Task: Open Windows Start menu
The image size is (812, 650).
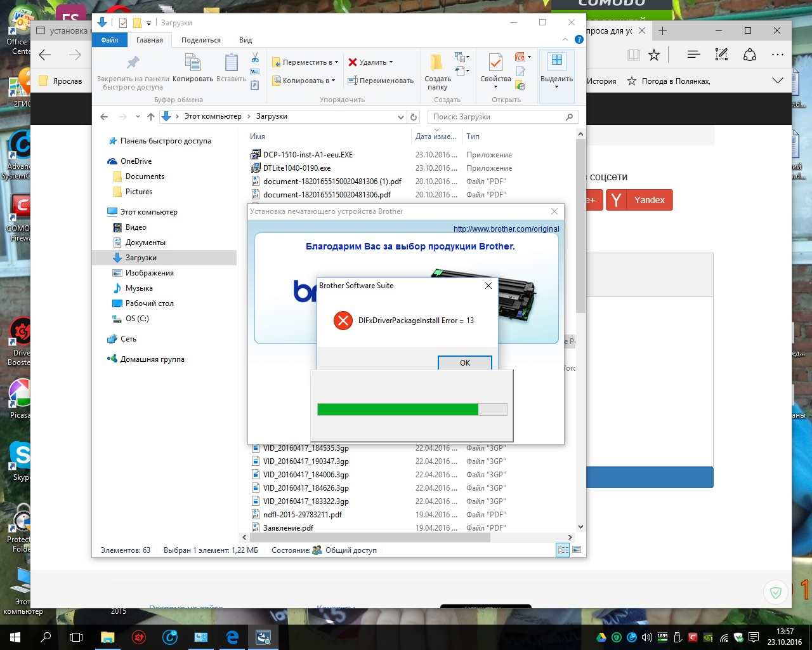Action: 15,637
